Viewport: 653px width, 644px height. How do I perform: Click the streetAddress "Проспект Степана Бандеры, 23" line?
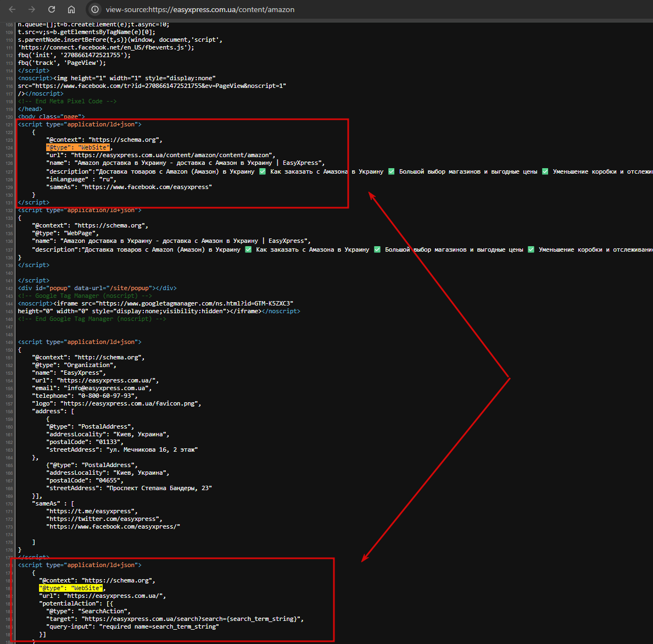click(x=129, y=488)
